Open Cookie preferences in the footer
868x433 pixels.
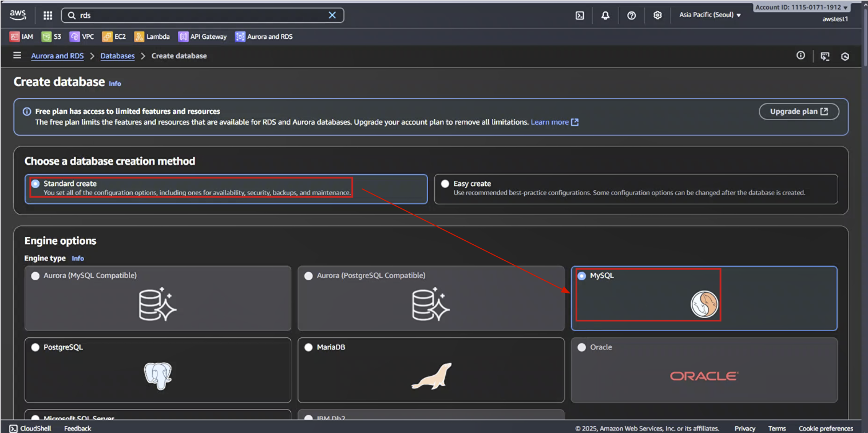pyautogui.click(x=826, y=428)
